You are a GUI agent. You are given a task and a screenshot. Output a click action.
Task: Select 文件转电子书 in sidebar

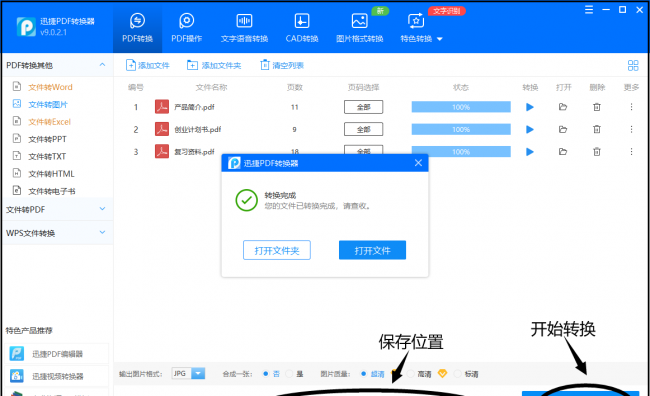click(51, 191)
